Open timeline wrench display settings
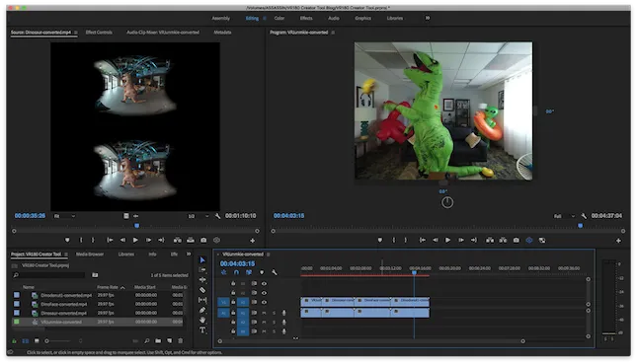 275,272
